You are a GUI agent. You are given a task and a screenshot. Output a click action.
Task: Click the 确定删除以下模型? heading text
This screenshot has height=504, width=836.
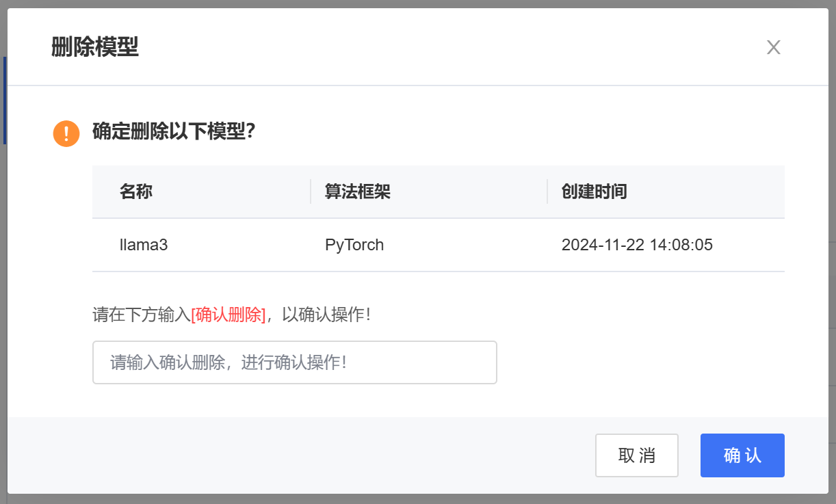(x=174, y=131)
